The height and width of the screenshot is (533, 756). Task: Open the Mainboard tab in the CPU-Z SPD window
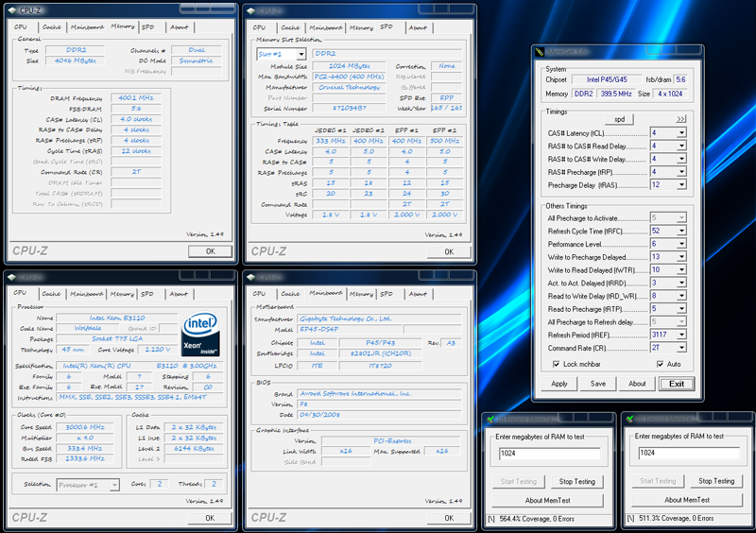(x=326, y=28)
